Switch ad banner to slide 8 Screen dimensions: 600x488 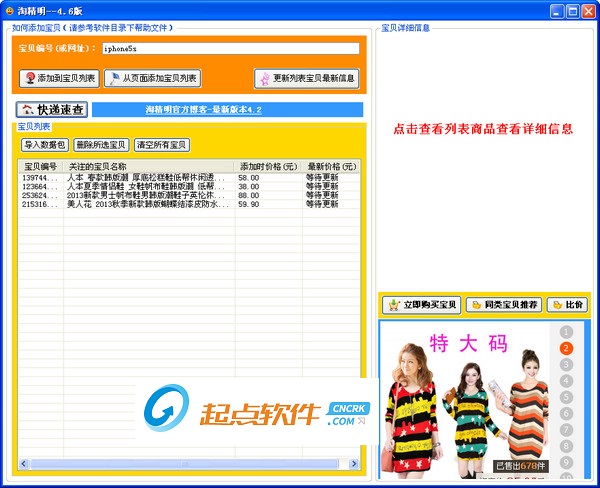coord(566,446)
